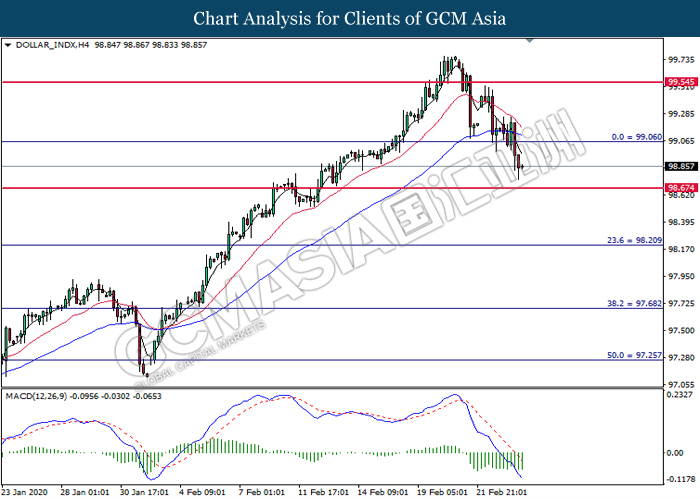Screen dimensions: 700x500
Task: Click the 98.674 support price tag
Action: click(681, 188)
